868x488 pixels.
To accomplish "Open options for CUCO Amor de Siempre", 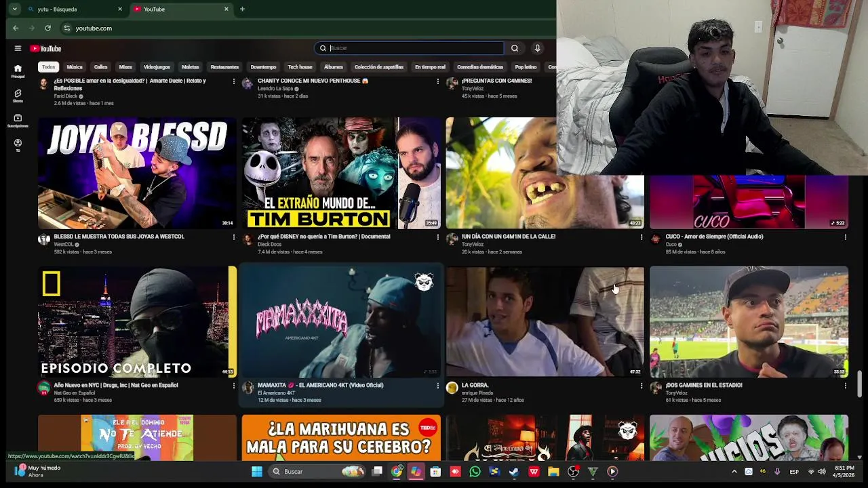I will coord(845,237).
